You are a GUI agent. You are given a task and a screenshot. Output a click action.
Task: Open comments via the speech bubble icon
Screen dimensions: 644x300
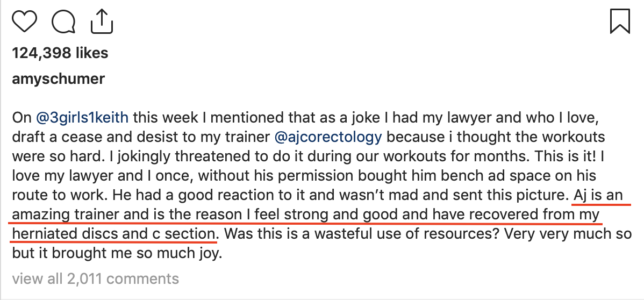click(x=64, y=22)
